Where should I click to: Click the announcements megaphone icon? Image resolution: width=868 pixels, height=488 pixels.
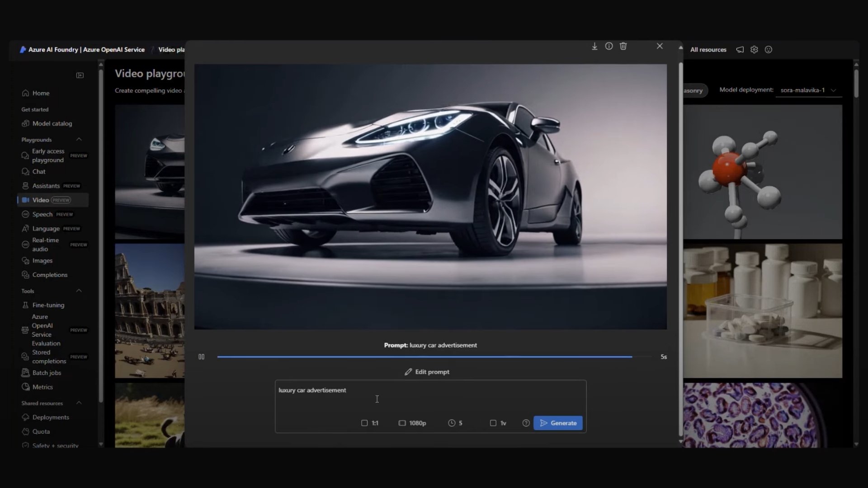[x=740, y=50]
